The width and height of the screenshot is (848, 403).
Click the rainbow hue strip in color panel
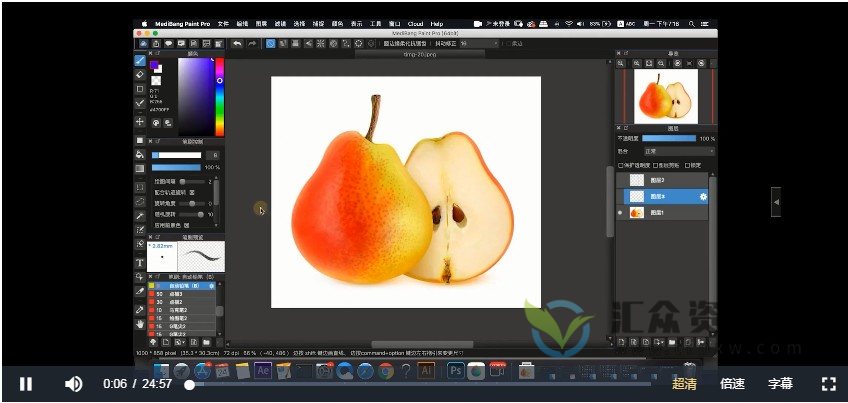pos(220,96)
